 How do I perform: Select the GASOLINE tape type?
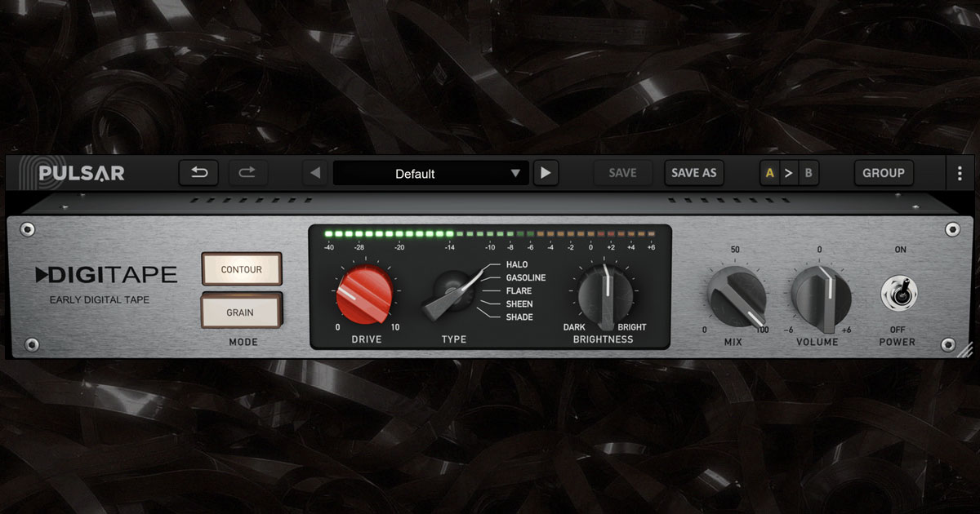click(526, 278)
